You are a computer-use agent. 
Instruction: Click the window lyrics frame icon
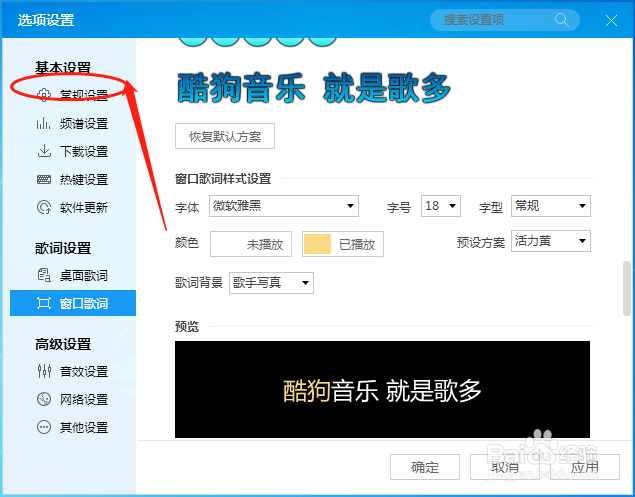(44, 303)
